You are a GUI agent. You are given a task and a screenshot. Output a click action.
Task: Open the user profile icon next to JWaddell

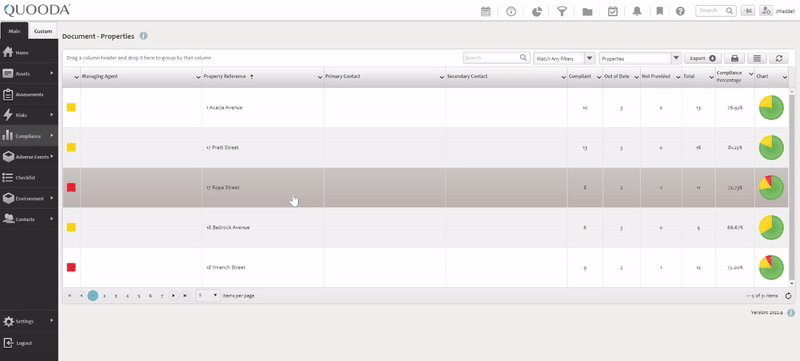(x=766, y=11)
